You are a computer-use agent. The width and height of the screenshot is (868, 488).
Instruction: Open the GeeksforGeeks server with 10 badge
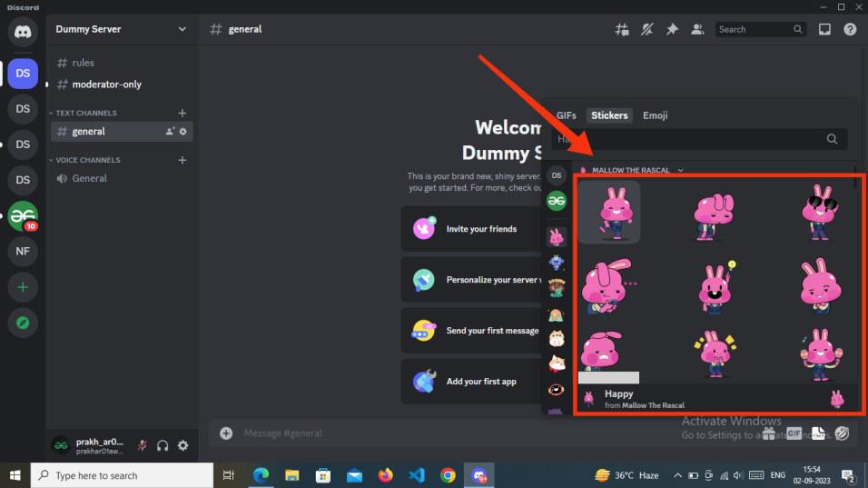point(23,216)
